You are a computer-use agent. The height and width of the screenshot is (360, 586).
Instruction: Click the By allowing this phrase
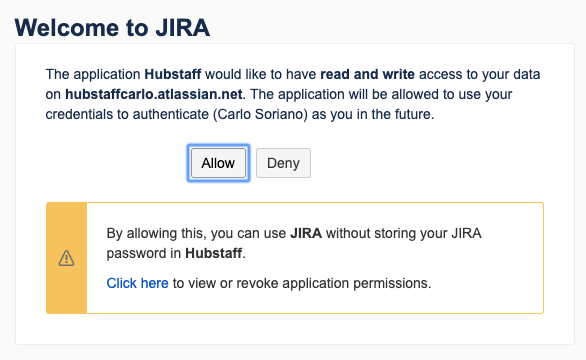156,233
